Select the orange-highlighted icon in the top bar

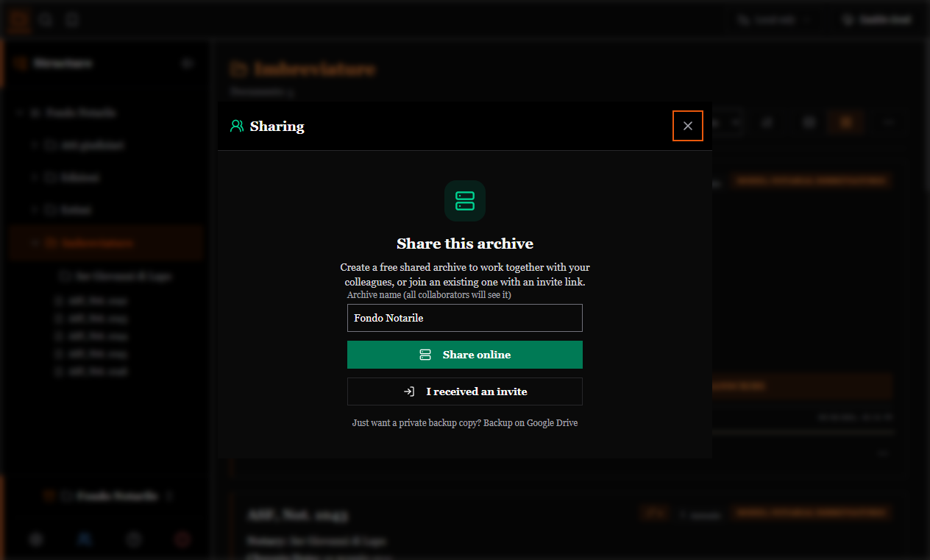click(x=20, y=20)
